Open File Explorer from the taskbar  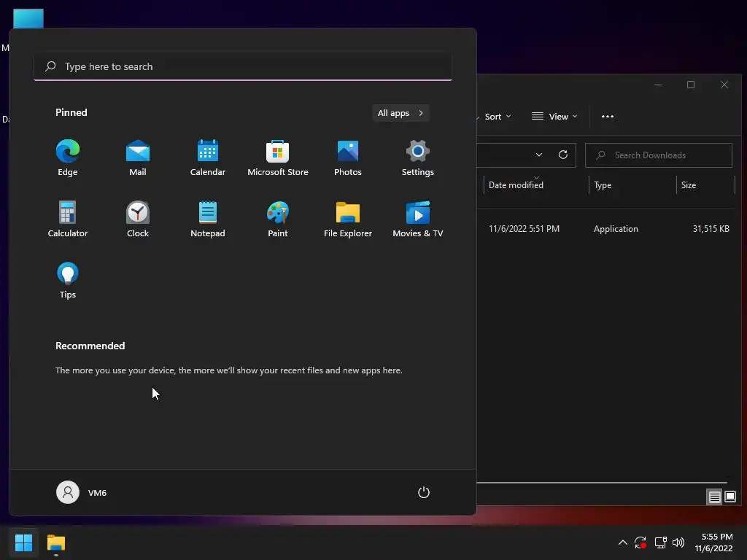pyautogui.click(x=55, y=542)
